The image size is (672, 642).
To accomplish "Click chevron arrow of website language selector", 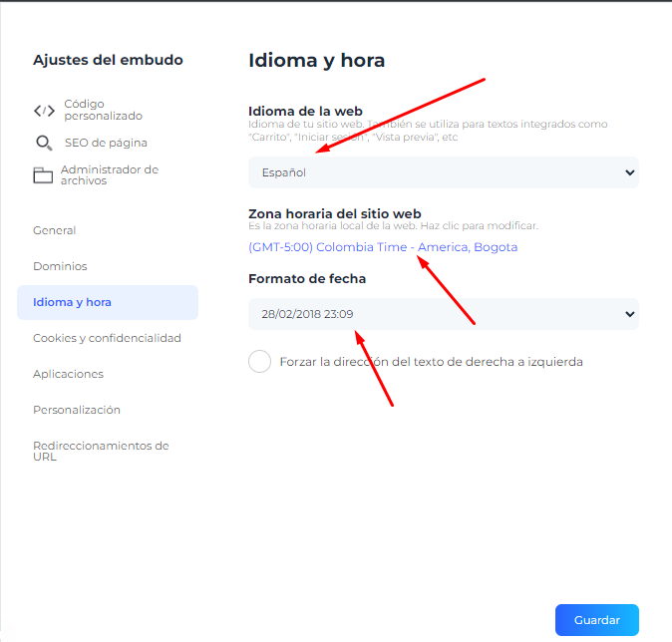I will click(629, 172).
